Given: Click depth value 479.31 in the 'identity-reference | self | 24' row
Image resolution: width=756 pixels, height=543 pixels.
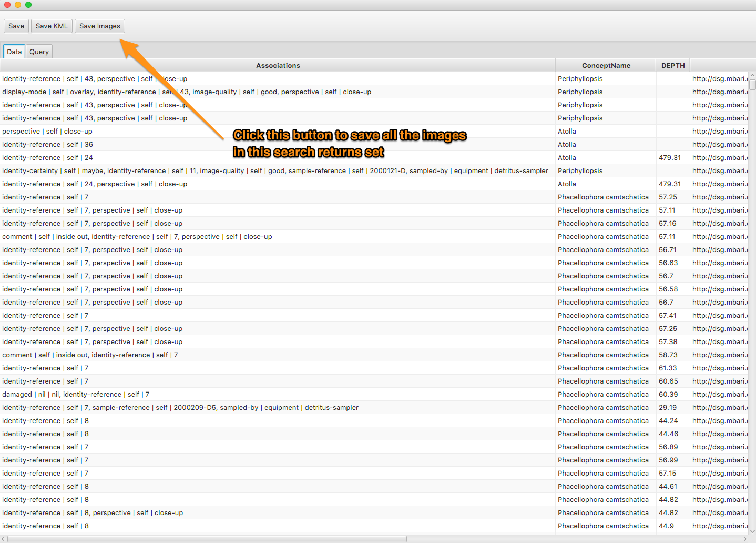Looking at the screenshot, I should 670,157.
